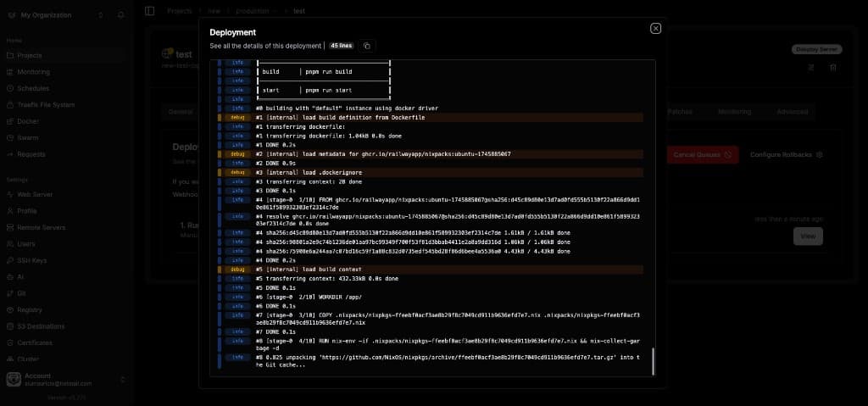Open the production environment breadcrumb dropdown
Viewport: 868px width, 406px height.
[256, 11]
